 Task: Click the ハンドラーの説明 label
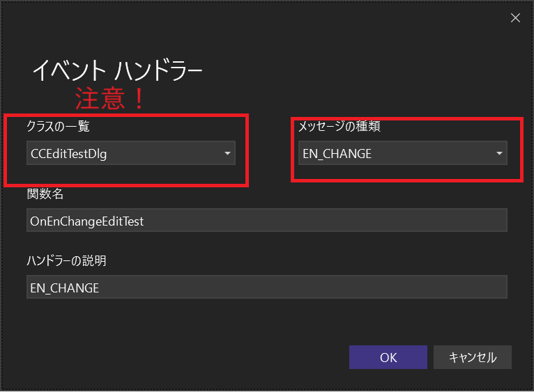(x=66, y=261)
